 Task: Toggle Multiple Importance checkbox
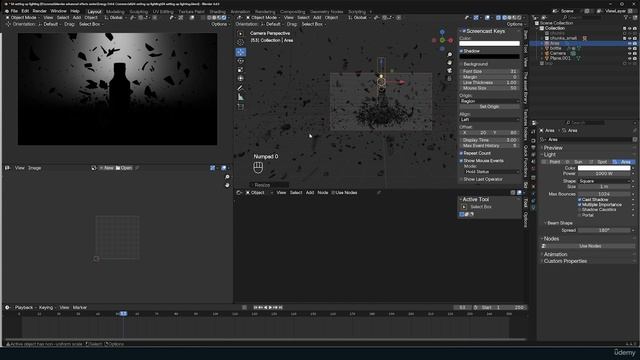[x=580, y=204]
